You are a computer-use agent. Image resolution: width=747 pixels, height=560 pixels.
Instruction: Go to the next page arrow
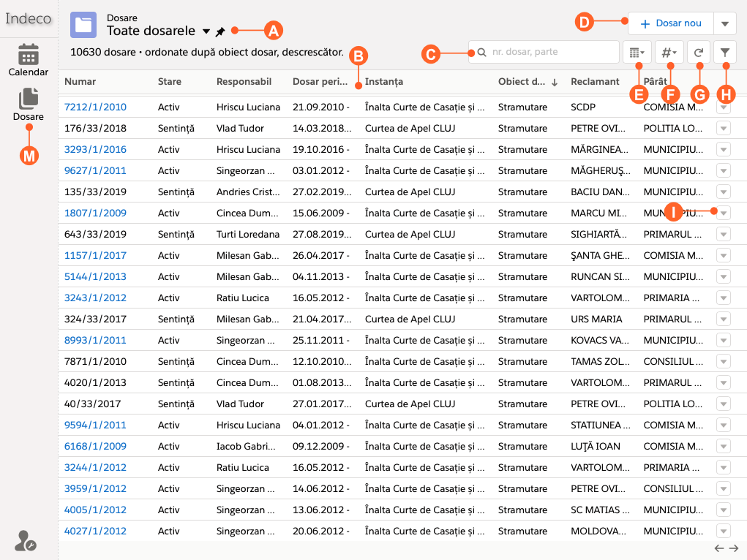[734, 548]
